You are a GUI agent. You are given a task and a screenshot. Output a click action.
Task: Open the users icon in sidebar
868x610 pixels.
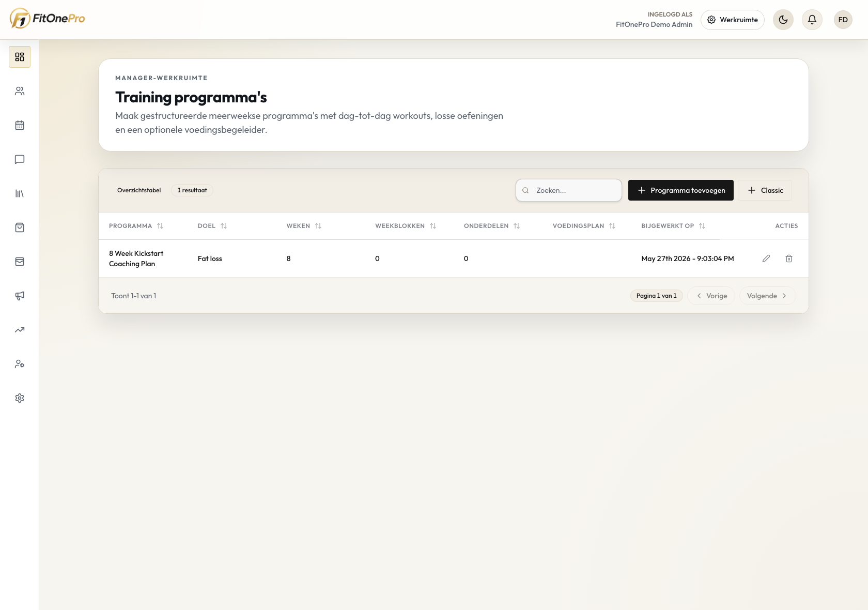[20, 91]
